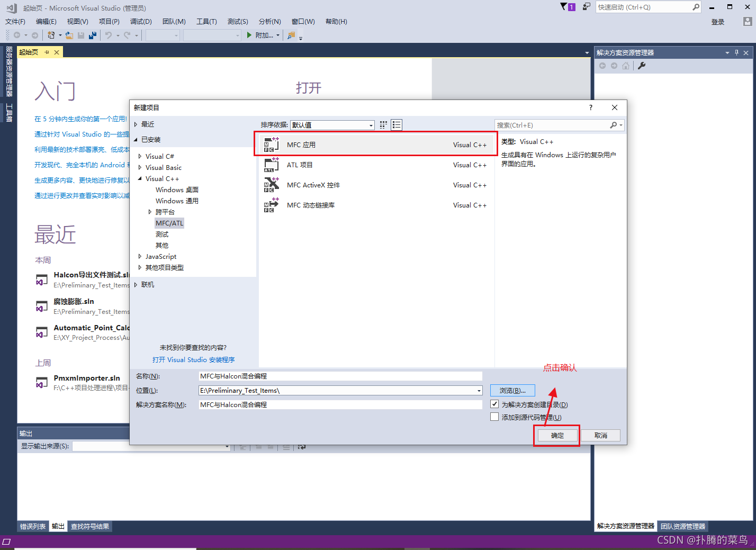
Task: Click the Solution Explorer properties wrench icon
Action: coord(642,66)
